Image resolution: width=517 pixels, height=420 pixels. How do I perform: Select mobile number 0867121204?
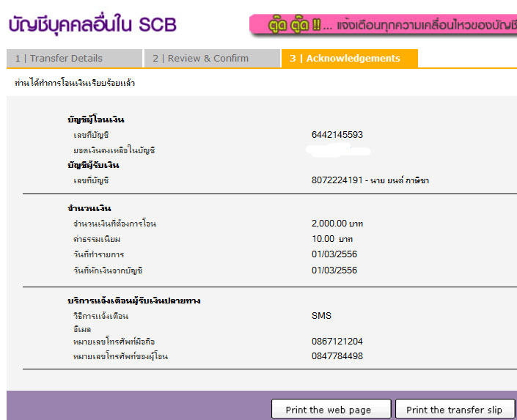[x=337, y=342]
